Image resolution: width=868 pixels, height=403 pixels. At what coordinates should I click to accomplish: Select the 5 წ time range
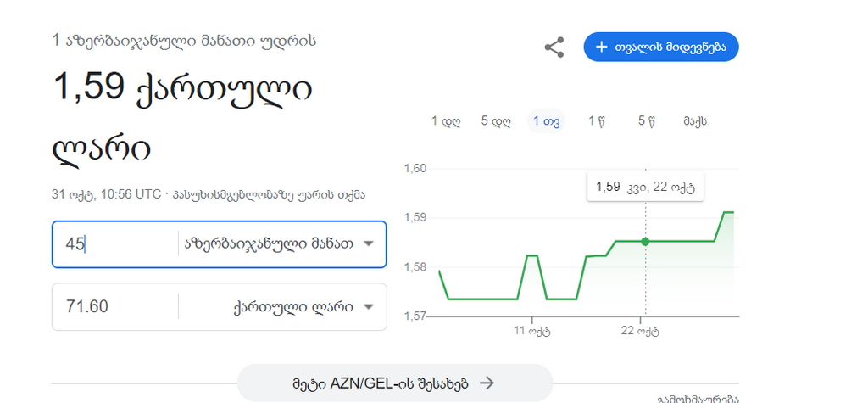tap(647, 121)
